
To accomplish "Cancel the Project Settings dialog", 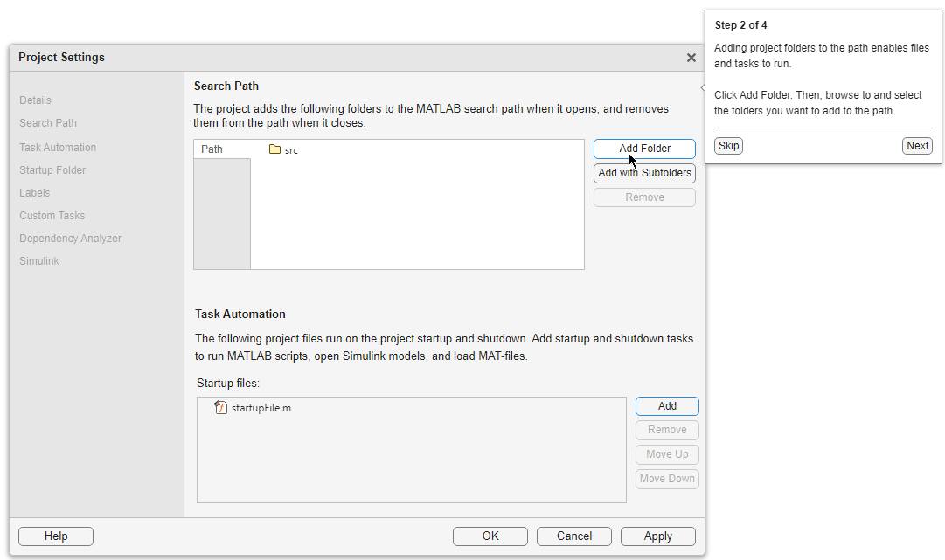I will (573, 536).
